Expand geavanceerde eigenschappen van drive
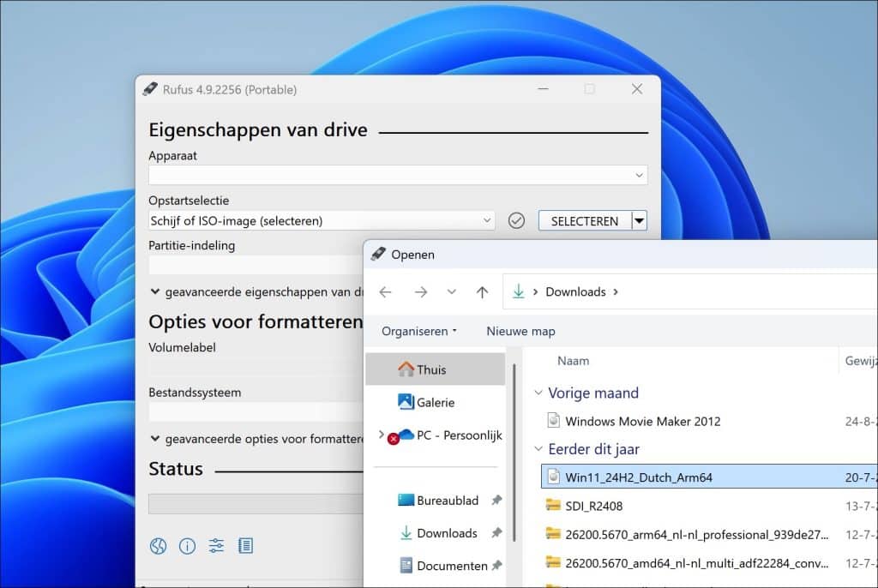 click(155, 291)
